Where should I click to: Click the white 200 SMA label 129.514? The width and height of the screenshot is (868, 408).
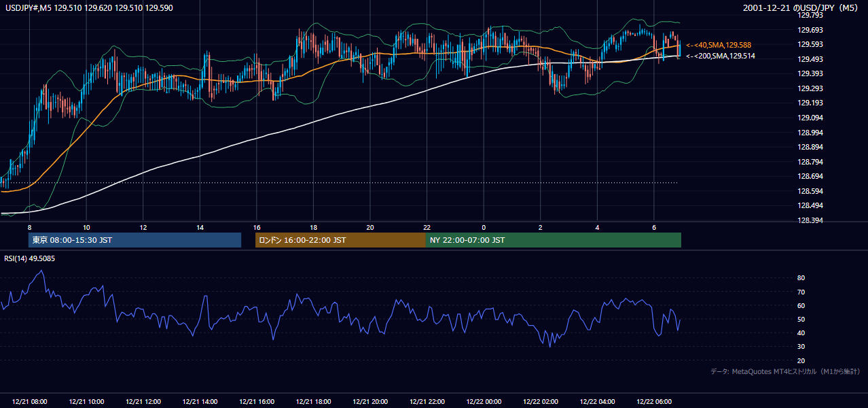[721, 56]
